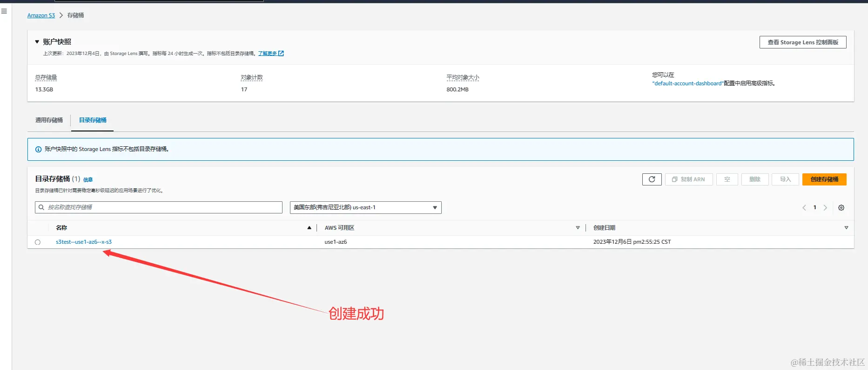The height and width of the screenshot is (370, 868).
Task: Switch to the 通用存储桶 tab
Action: 49,120
